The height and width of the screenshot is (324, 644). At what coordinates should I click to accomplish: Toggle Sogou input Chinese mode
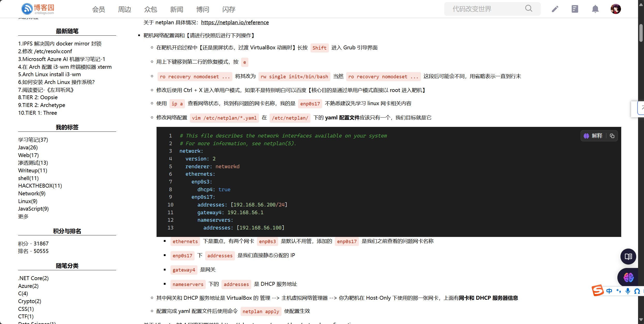(x=609, y=291)
